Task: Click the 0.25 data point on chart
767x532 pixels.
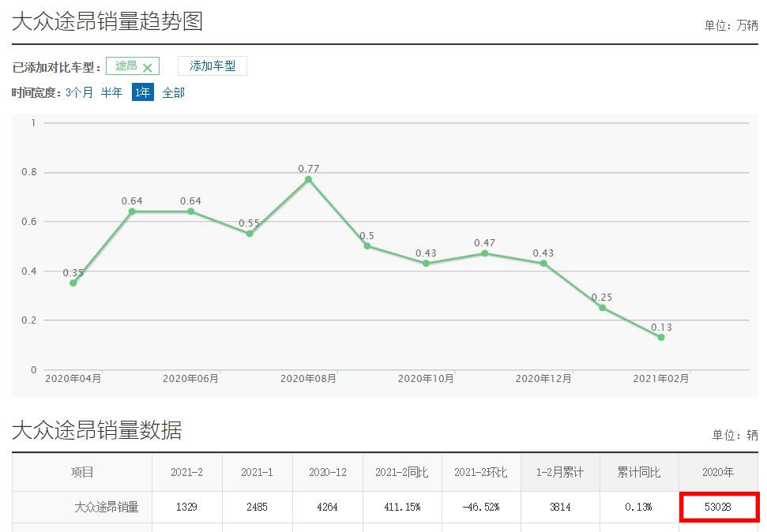Action: coord(602,308)
